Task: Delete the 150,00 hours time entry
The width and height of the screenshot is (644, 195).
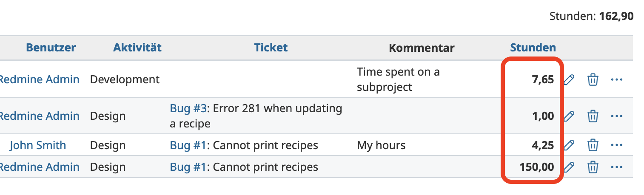Action: click(x=593, y=167)
